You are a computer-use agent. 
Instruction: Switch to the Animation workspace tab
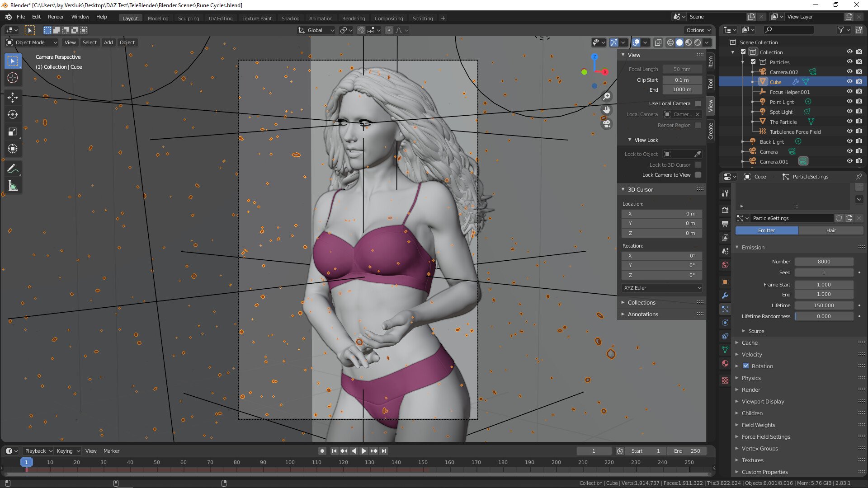coord(321,18)
